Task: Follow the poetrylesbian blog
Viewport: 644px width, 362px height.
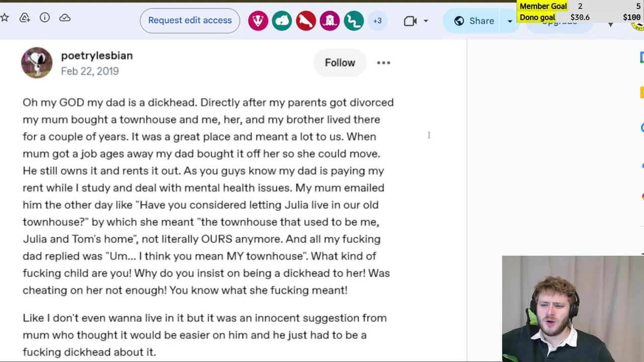Action: click(x=340, y=63)
